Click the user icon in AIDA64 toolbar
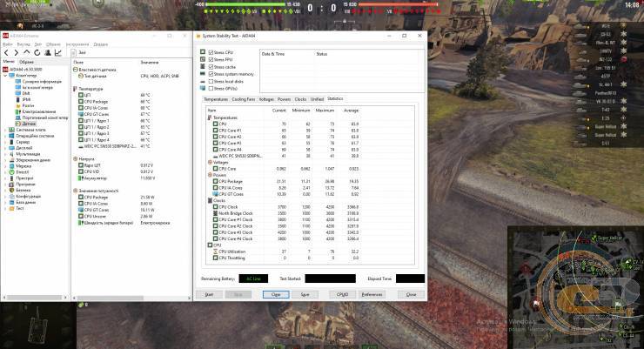644x349 pixels. [48, 52]
